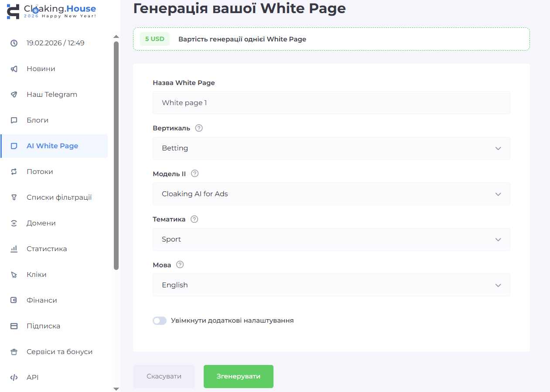This screenshot has height=392, width=550.
Task: Click the sidebar vertical scrollbar thumb
Action: [116, 155]
